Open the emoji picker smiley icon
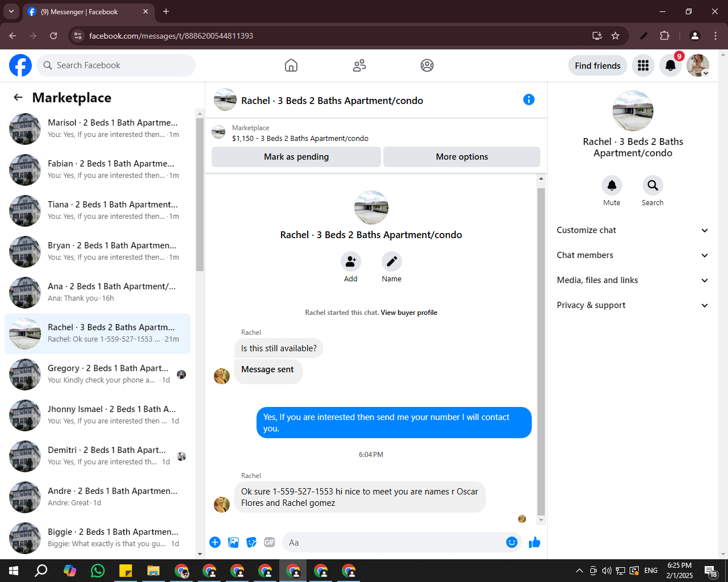Screen dimensions: 728x582 pyautogui.click(x=512, y=542)
